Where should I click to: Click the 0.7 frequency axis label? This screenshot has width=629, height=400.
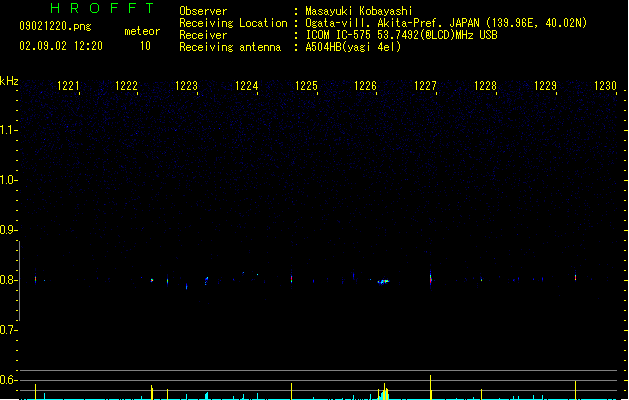tap(8, 330)
